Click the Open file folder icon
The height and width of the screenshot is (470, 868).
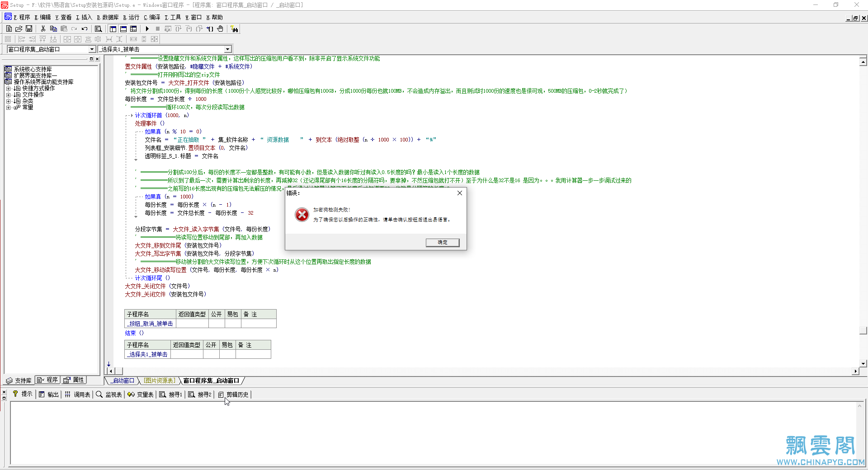click(x=19, y=28)
